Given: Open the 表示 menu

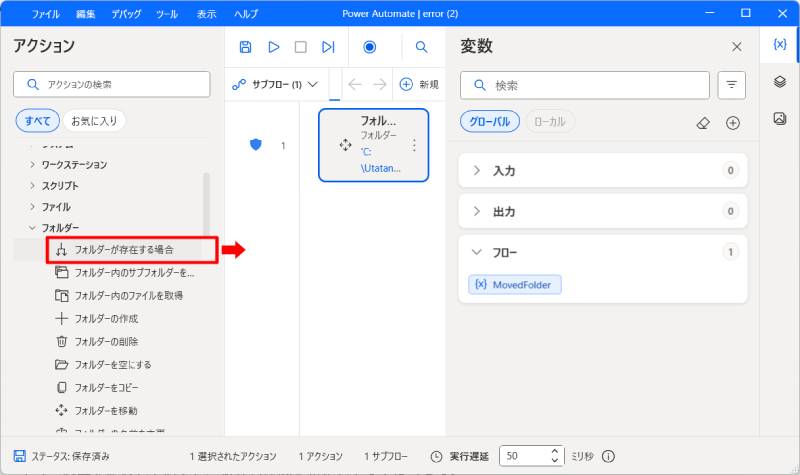Looking at the screenshot, I should click(207, 14).
